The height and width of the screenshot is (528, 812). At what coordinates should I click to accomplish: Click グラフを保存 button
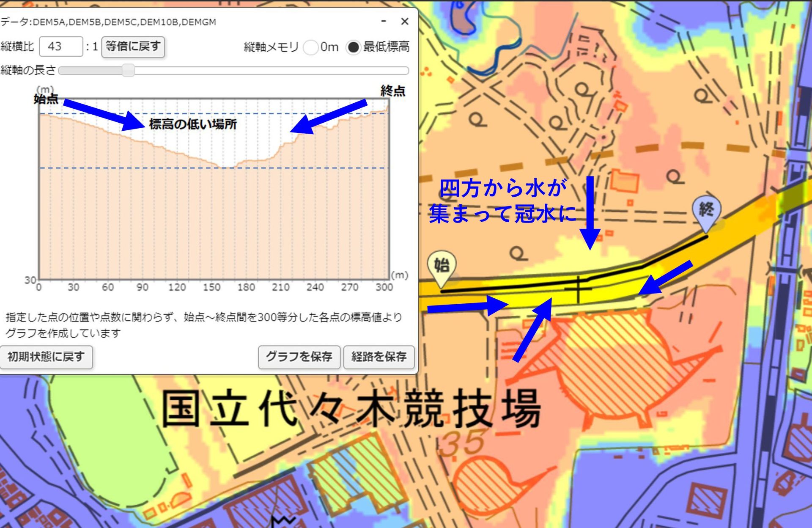pos(299,357)
